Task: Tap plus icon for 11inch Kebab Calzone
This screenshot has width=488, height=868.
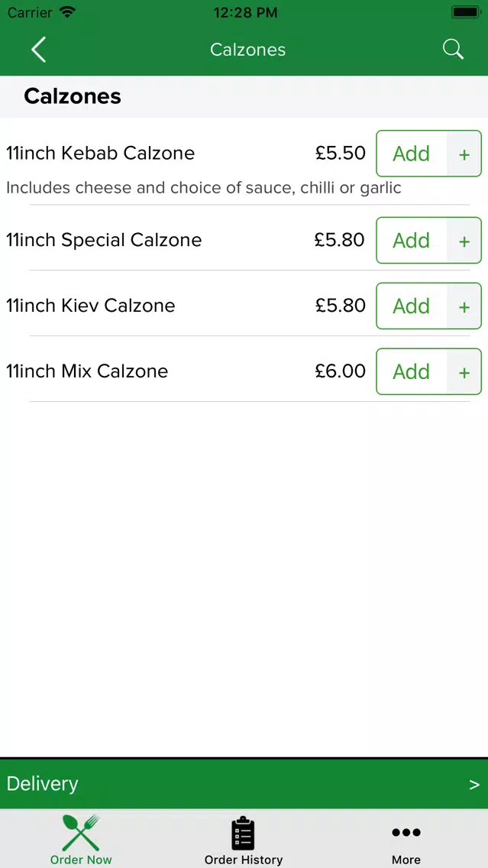Action: (x=464, y=154)
